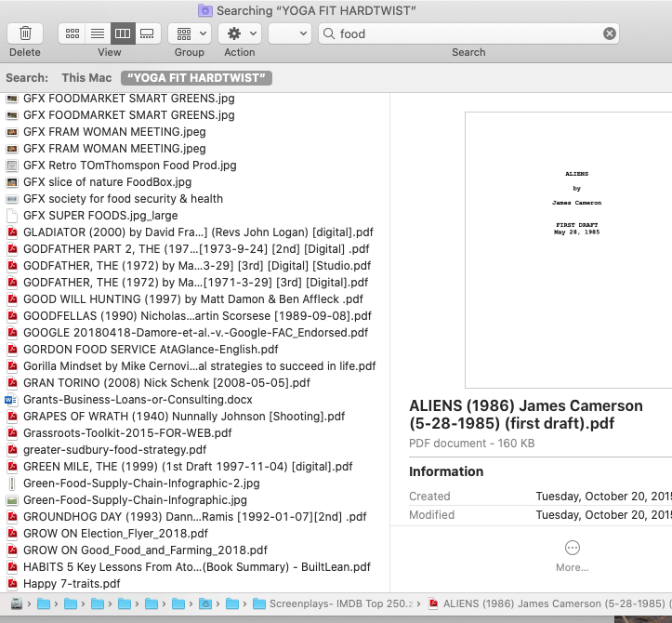Click Word icon of Grants-Business-Loans docx
672x623 pixels.
click(11, 400)
